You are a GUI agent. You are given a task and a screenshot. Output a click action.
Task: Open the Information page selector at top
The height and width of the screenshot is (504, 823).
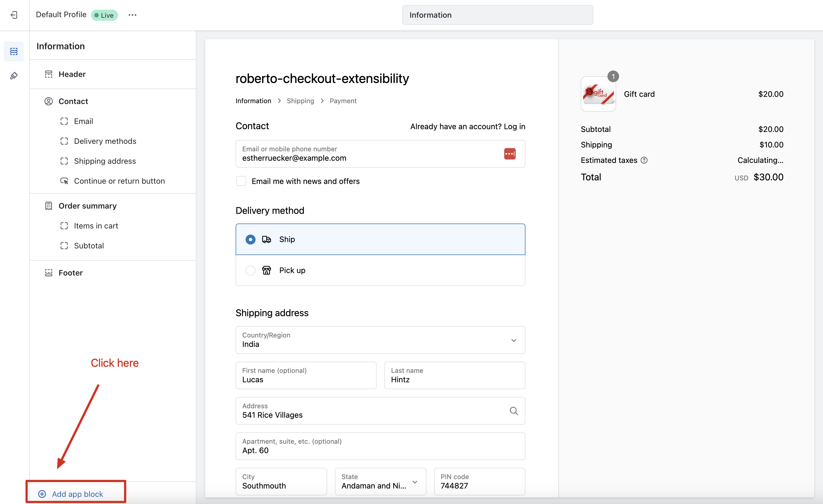coord(497,15)
